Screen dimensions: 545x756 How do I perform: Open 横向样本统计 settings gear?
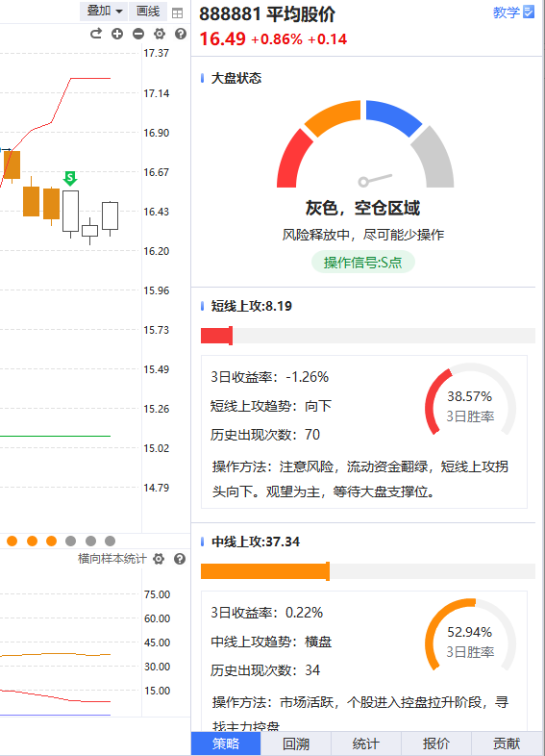coord(159,559)
